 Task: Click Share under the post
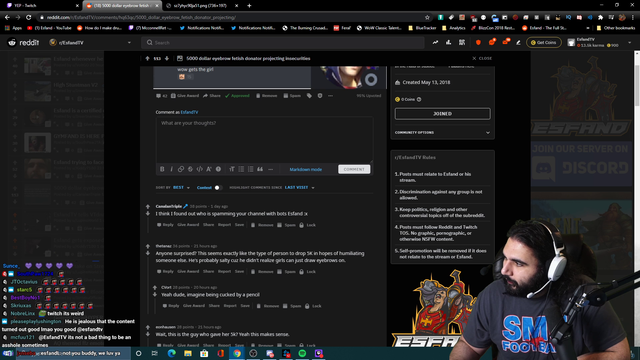(x=212, y=96)
